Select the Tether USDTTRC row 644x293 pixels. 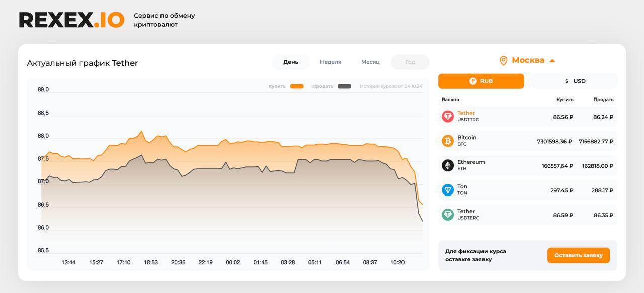[x=528, y=116]
